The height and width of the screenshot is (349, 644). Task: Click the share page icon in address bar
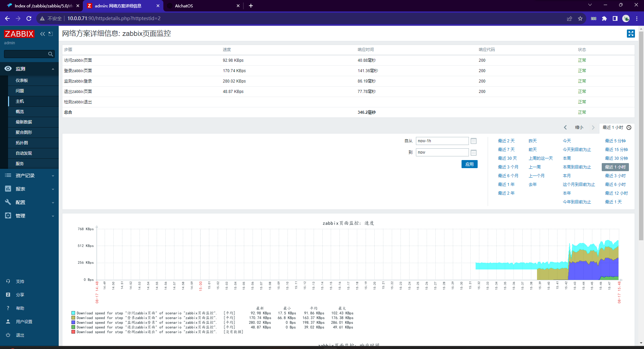(x=570, y=18)
